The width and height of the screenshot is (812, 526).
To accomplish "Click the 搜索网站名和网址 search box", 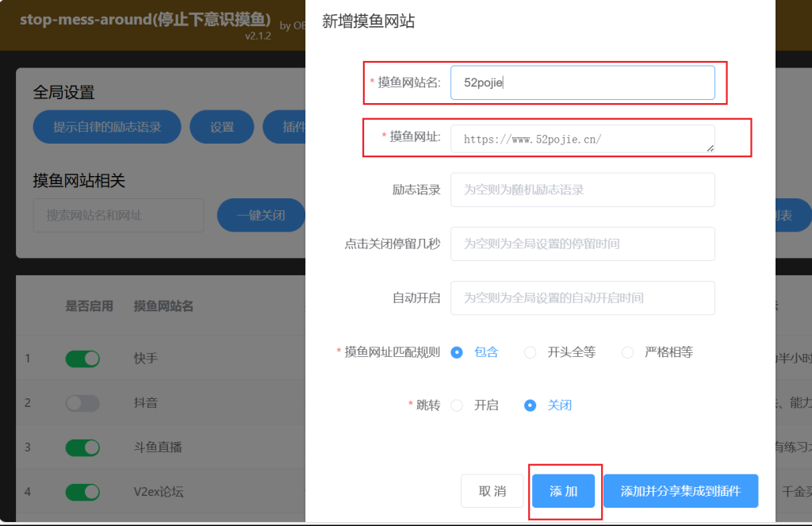I will pos(117,214).
